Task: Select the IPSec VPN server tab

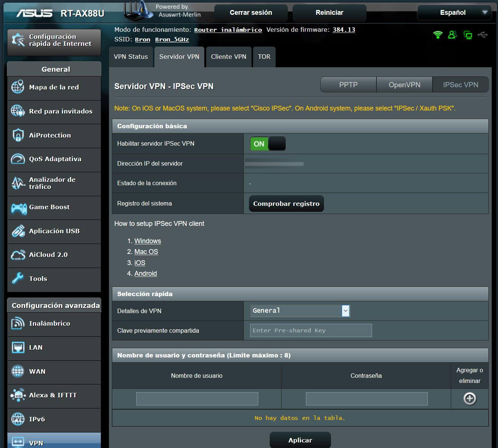Action: click(461, 85)
